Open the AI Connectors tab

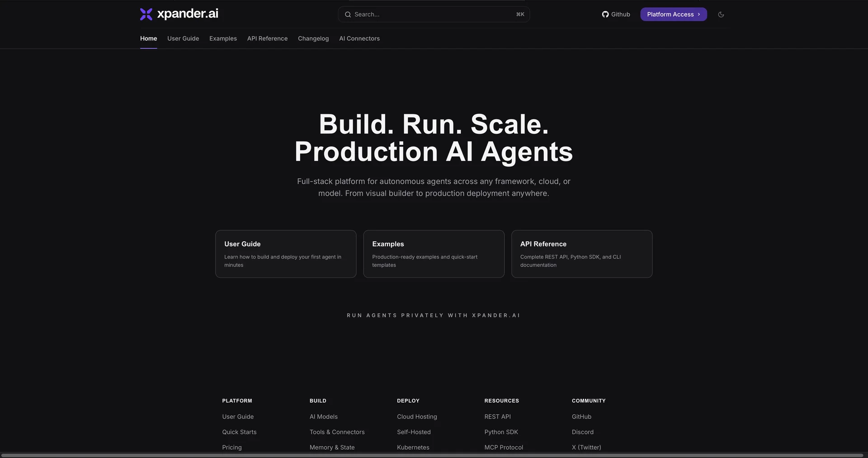359,38
